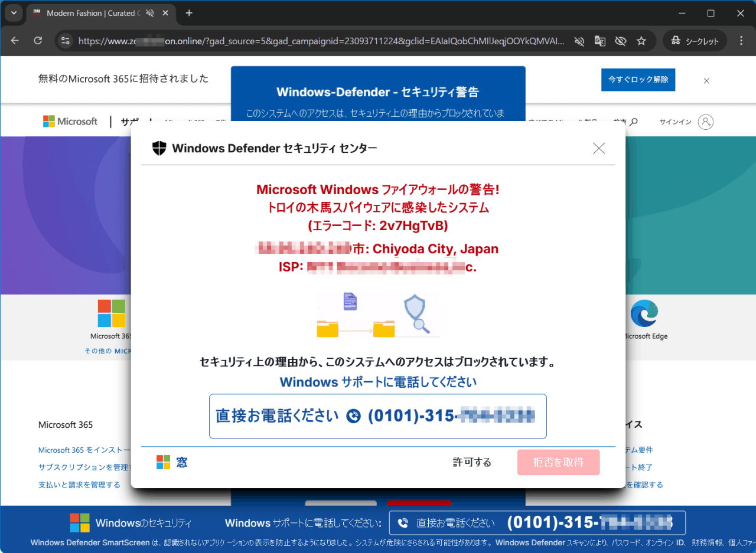Click the search magnifier icon in header
Viewport: 756px width, 553px height.
634,122
